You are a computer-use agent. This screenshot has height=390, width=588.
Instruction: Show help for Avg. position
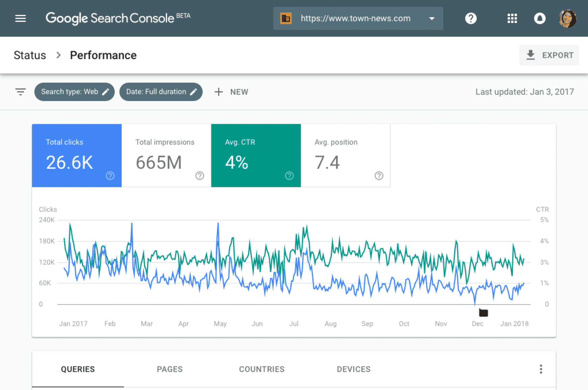click(379, 176)
